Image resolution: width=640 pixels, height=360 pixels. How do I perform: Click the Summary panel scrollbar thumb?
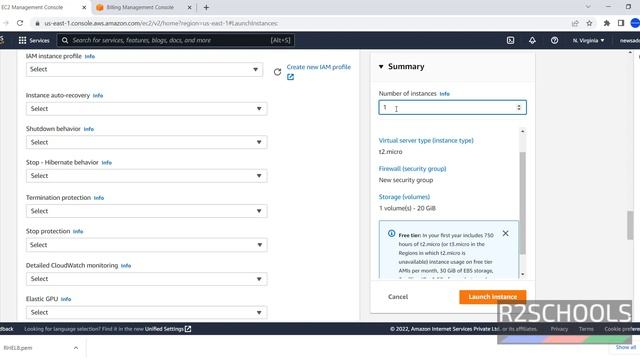522,203
